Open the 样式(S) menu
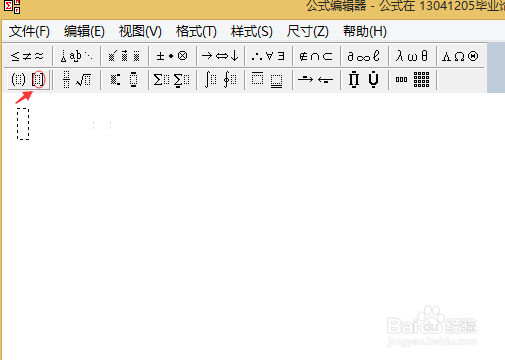 click(252, 32)
